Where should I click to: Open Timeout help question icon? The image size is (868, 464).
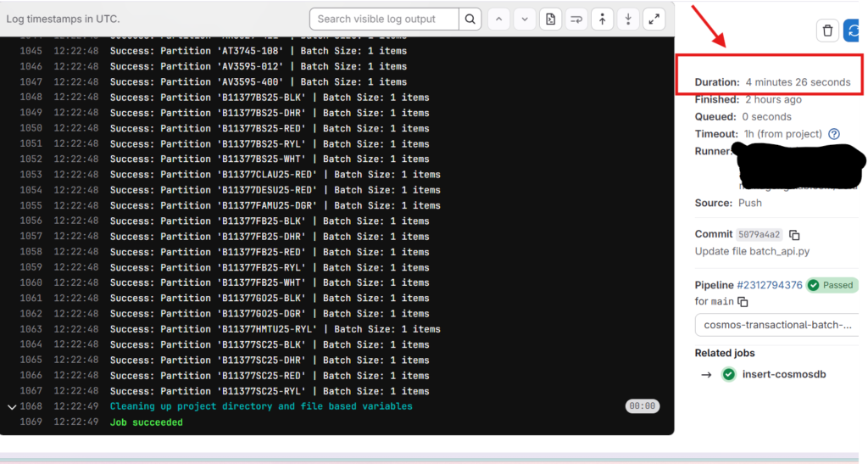[x=834, y=134]
